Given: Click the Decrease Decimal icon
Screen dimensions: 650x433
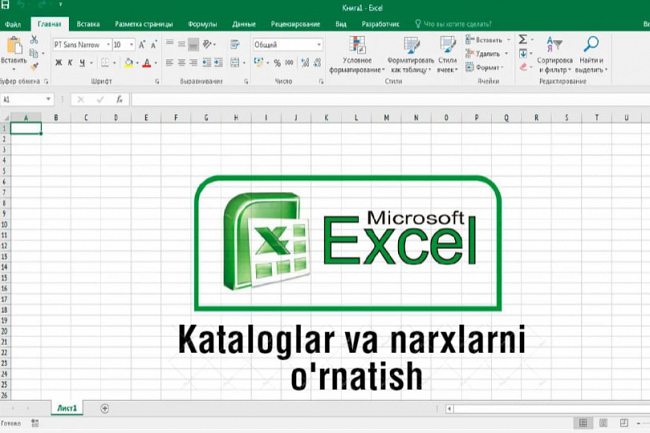Looking at the screenshot, I should click(318, 63).
